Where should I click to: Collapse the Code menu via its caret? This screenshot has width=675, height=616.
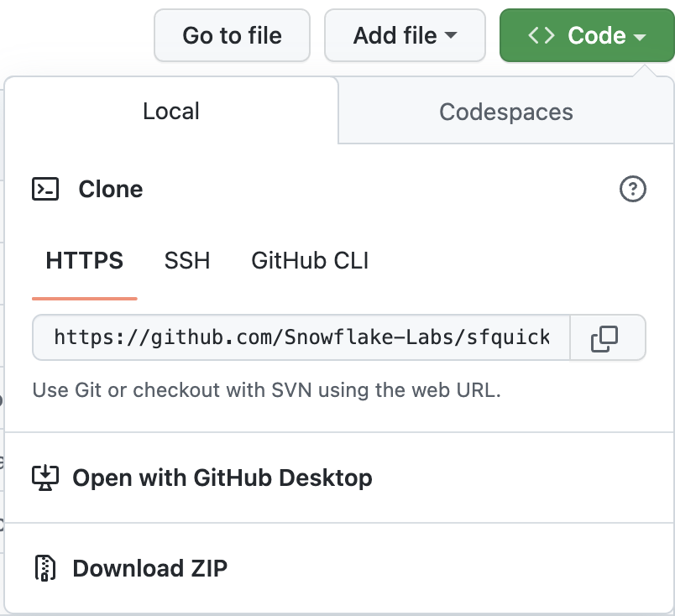coord(642,35)
